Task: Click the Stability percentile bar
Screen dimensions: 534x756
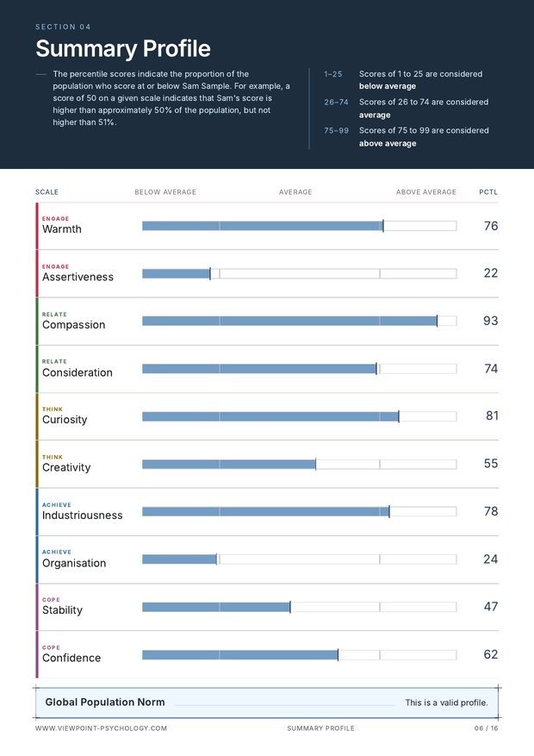Action: tap(299, 607)
